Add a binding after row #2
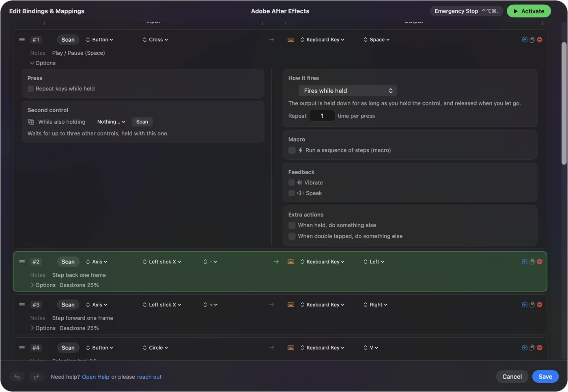Viewport: 568px width, 392px height. pos(524,262)
